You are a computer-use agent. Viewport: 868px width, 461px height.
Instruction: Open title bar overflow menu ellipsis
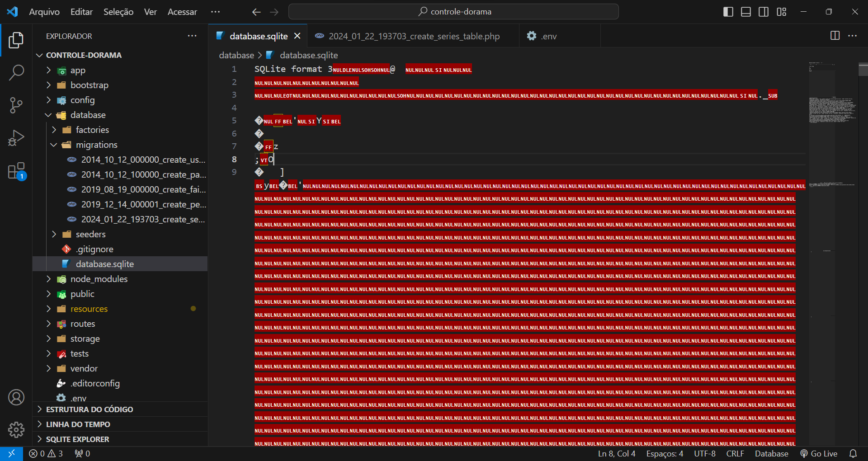215,12
